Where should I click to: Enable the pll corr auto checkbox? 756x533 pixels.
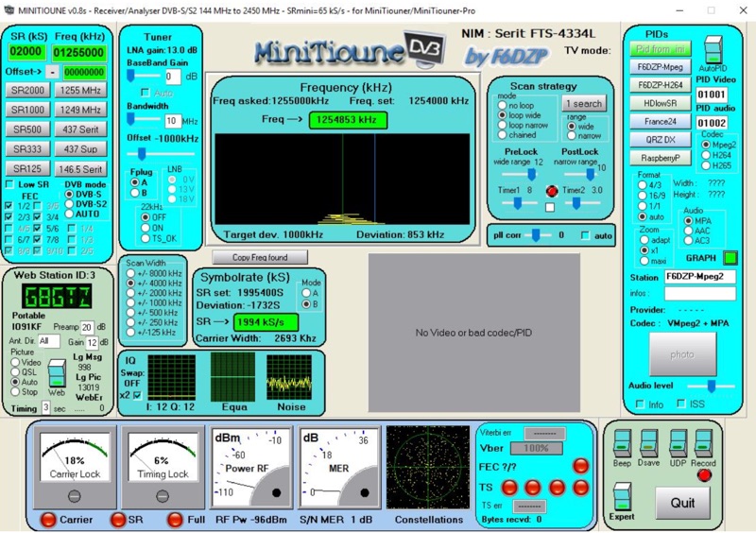[x=585, y=235]
